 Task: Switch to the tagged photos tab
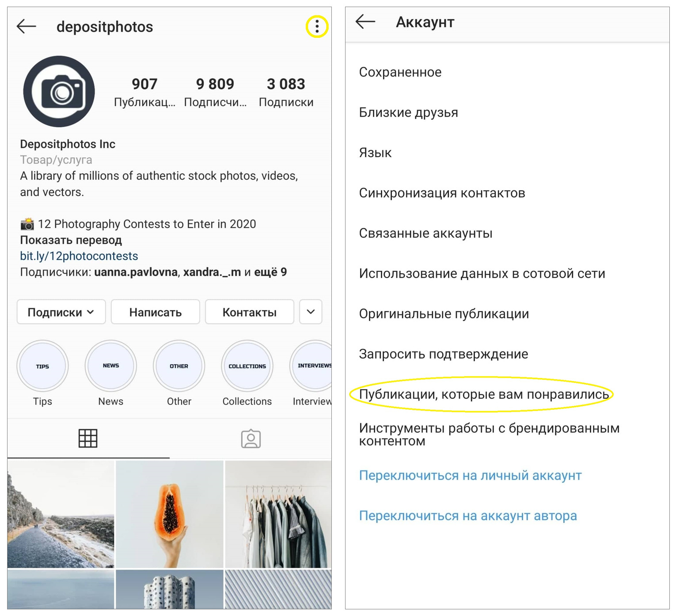point(251,438)
